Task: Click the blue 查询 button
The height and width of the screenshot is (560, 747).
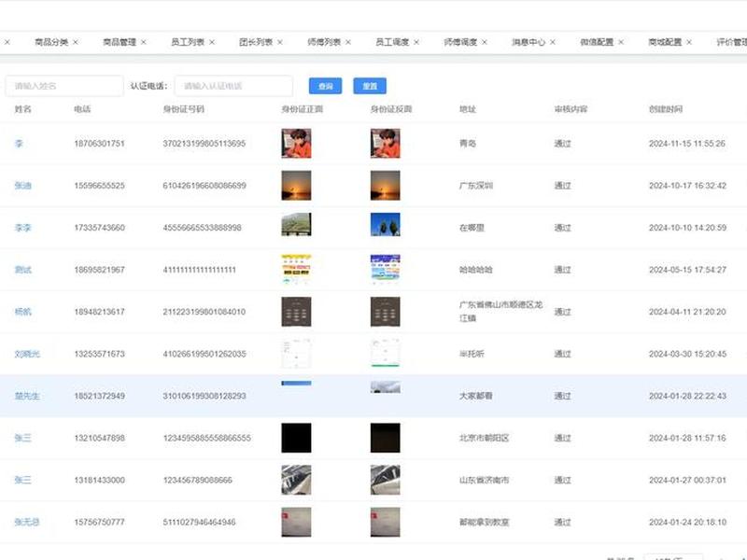Action: (x=325, y=86)
